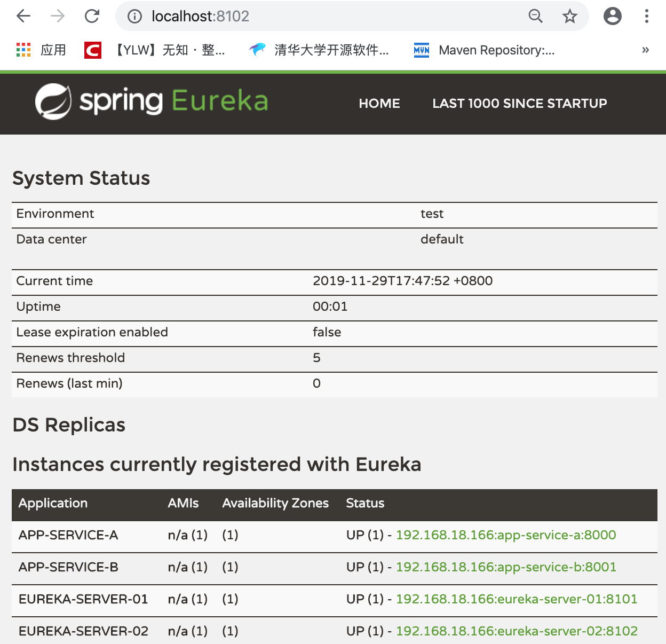Image resolution: width=666 pixels, height=644 pixels.
Task: Click the environment value 'test'
Action: (x=432, y=214)
